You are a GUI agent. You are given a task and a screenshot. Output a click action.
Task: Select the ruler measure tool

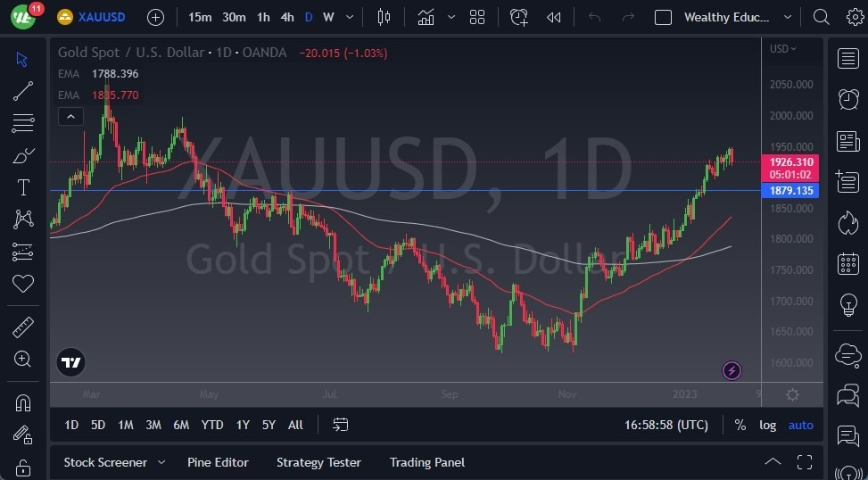point(22,327)
